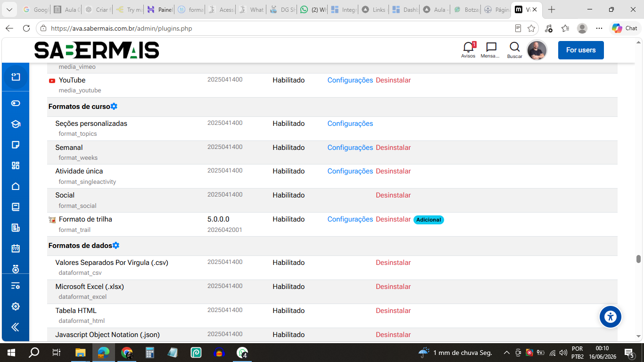Viewport: 644px width, 362px height.
Task: Open the sticky note sidebar icon
Action: coord(16,145)
